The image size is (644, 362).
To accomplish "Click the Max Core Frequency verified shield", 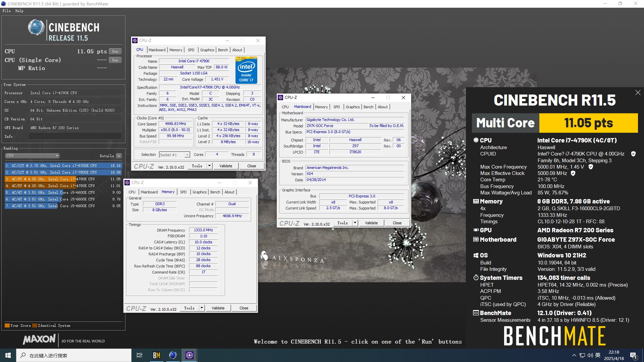I will [591, 167].
